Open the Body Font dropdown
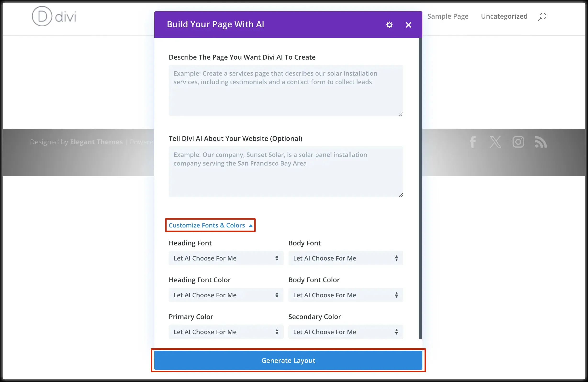Image resolution: width=588 pixels, height=382 pixels. coord(346,258)
